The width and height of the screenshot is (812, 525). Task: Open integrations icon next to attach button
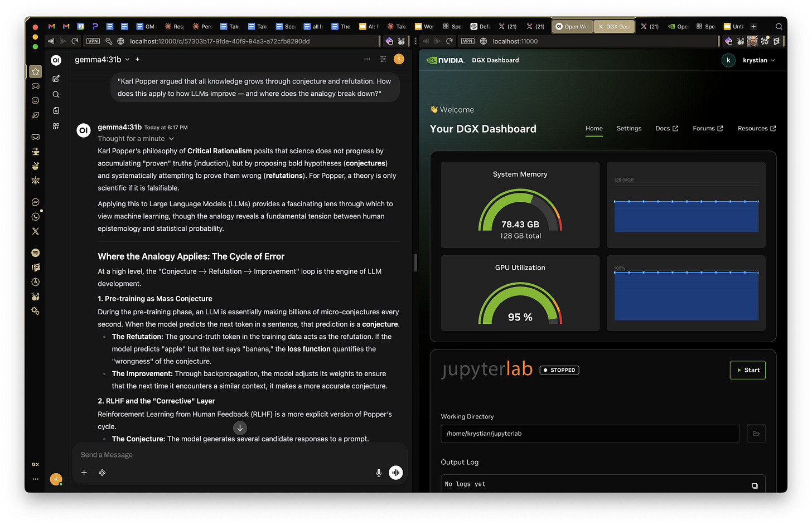(102, 473)
